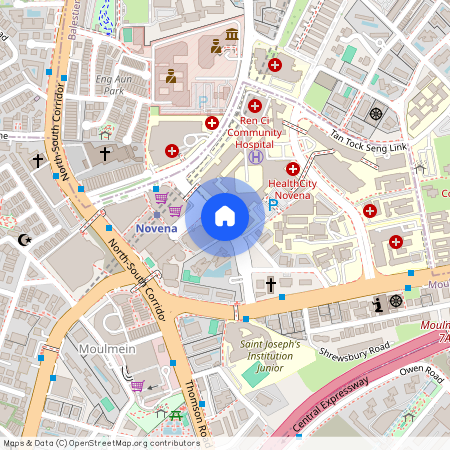Select the shelter icon under Eng Aun Park

coord(105,135)
